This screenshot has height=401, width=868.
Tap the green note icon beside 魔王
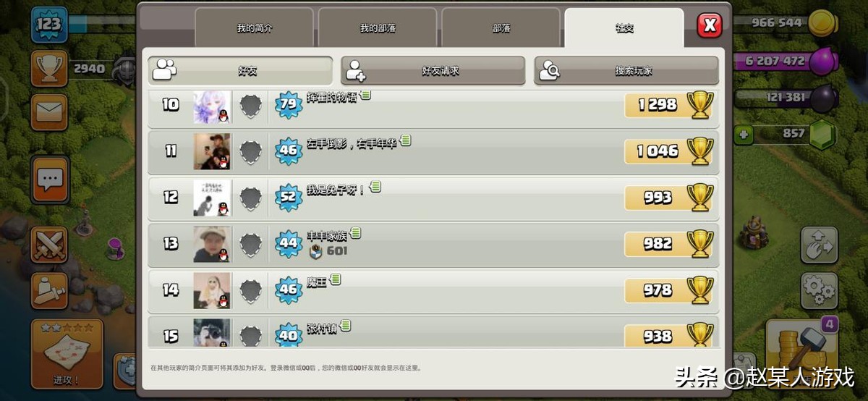point(336,279)
